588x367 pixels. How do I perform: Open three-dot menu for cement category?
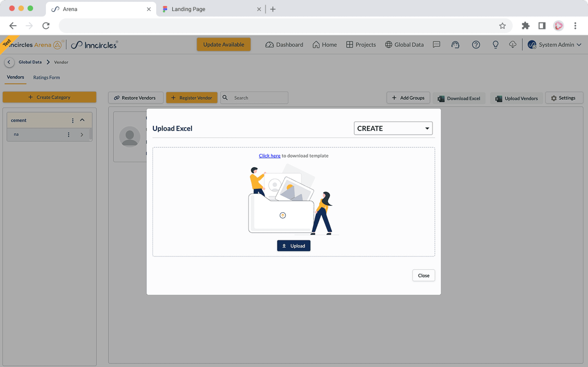[x=73, y=120]
